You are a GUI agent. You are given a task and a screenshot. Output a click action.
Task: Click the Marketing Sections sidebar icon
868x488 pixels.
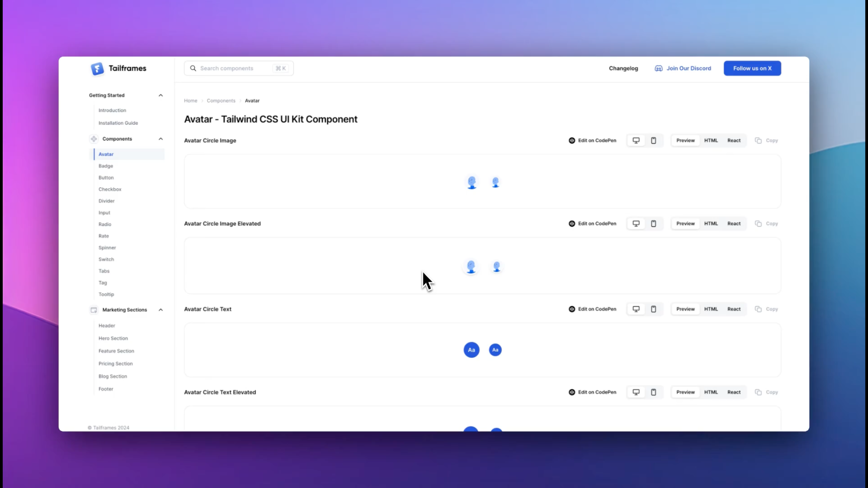[x=94, y=310]
